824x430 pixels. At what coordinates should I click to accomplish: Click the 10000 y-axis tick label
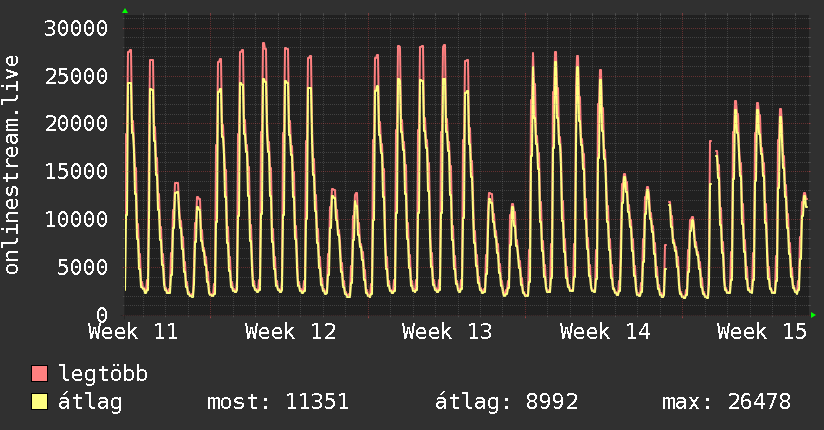point(77,219)
